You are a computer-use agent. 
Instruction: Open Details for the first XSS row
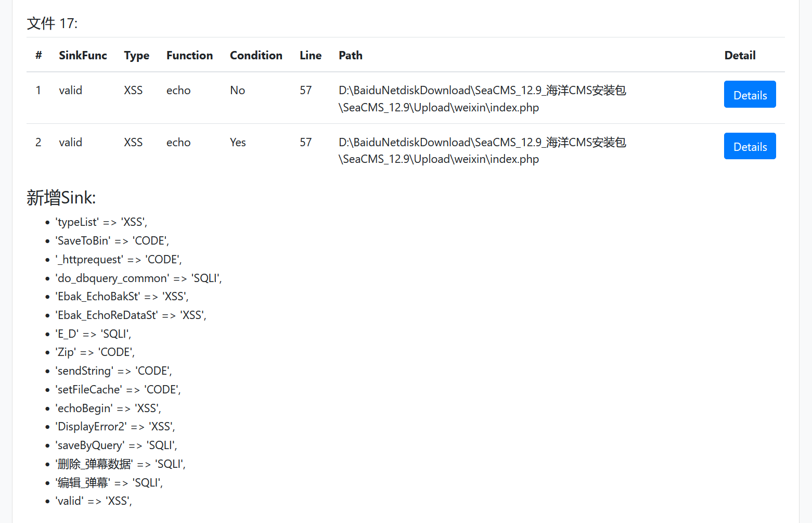pyautogui.click(x=750, y=95)
